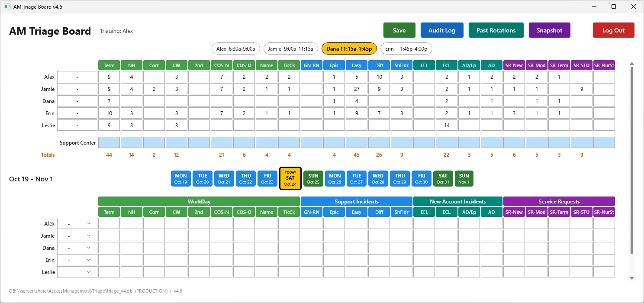Switch to THU Oct 29
Screen dimensions: 644x303
pos(400,178)
